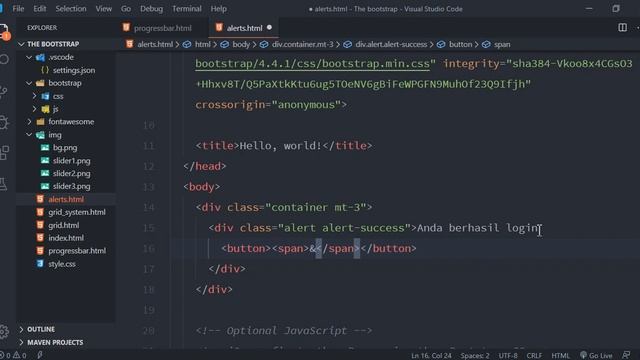
Task: Open the Explorer activity bar icon
Action: [x=4, y=31]
